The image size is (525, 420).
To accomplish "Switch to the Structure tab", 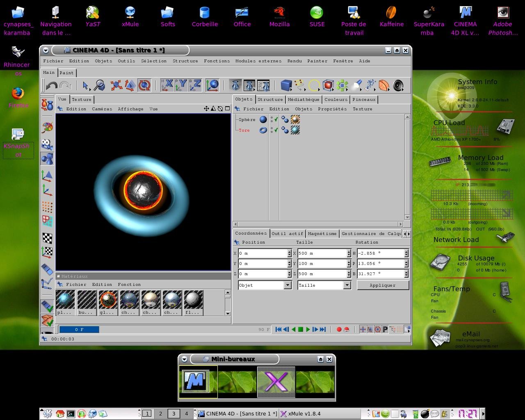I will (270, 99).
